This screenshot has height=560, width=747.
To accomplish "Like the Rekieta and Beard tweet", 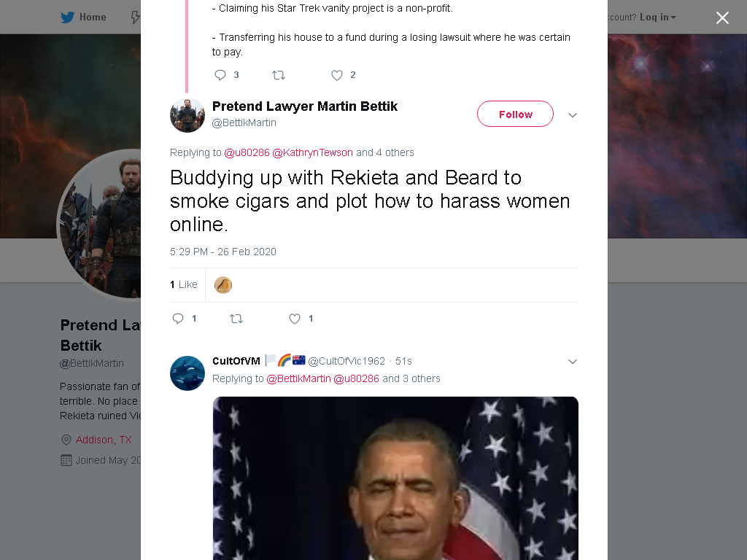I will pyautogui.click(x=295, y=319).
